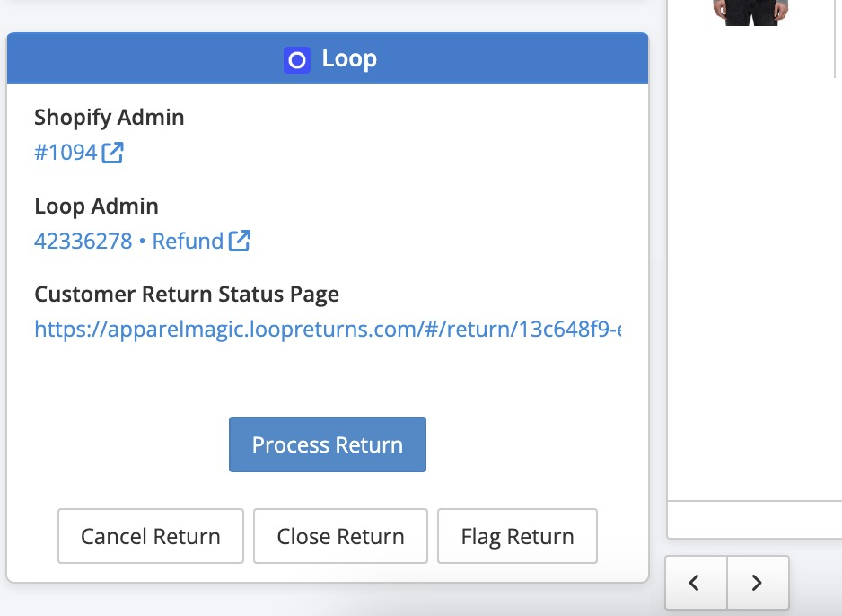Click the Loop title text in header

coord(349,59)
